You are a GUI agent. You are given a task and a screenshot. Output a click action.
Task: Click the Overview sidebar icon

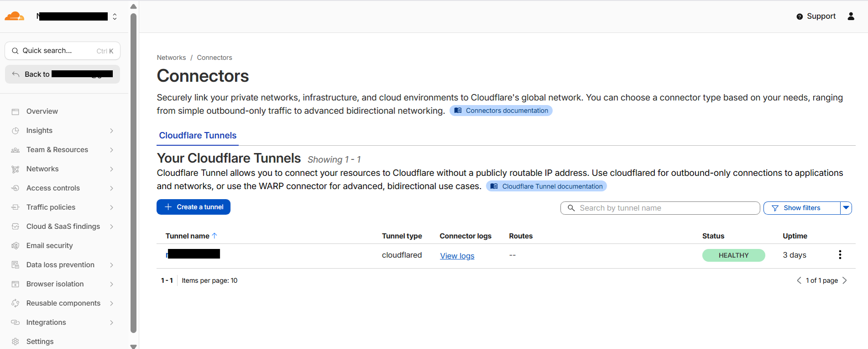tap(16, 111)
